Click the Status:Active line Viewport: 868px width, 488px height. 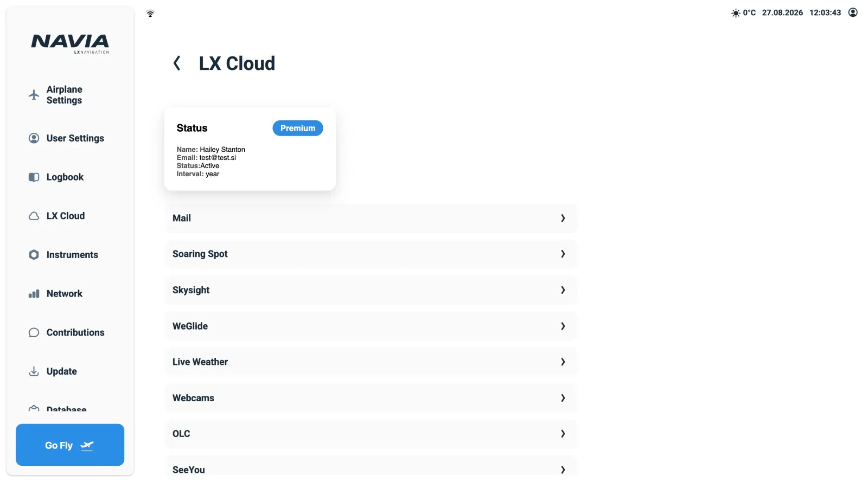click(x=198, y=166)
